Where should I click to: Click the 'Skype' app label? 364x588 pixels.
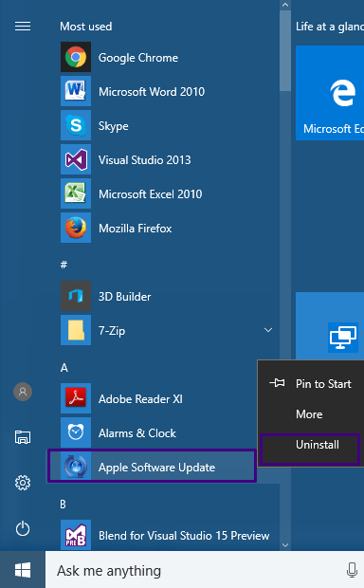pyautogui.click(x=113, y=126)
